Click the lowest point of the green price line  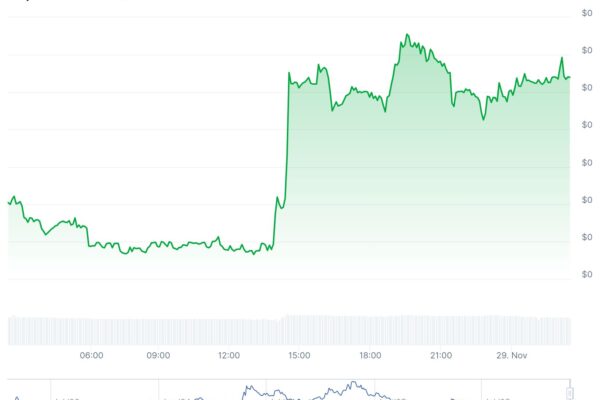[254, 254]
